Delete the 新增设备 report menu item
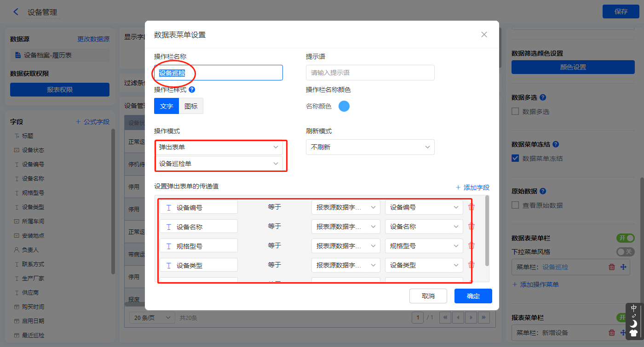The width and height of the screenshot is (644, 347). (x=611, y=333)
